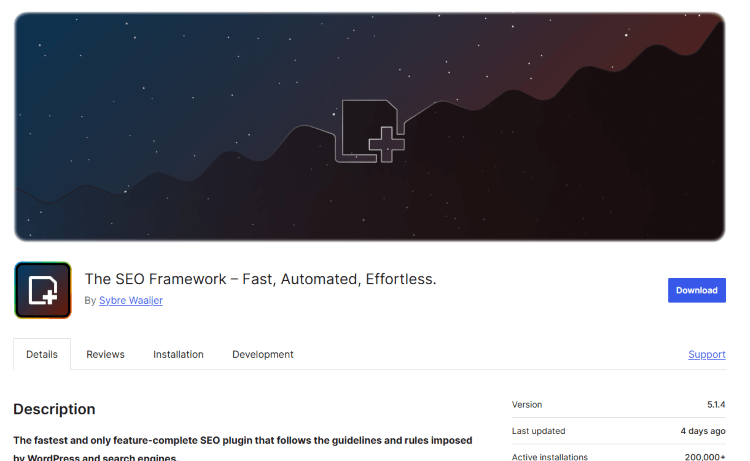Select the Details tab
Screen dimensions: 750x461
42,354
